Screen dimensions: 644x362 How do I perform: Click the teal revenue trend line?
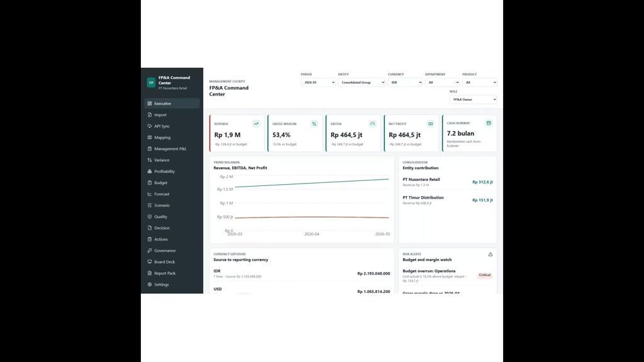(x=312, y=183)
